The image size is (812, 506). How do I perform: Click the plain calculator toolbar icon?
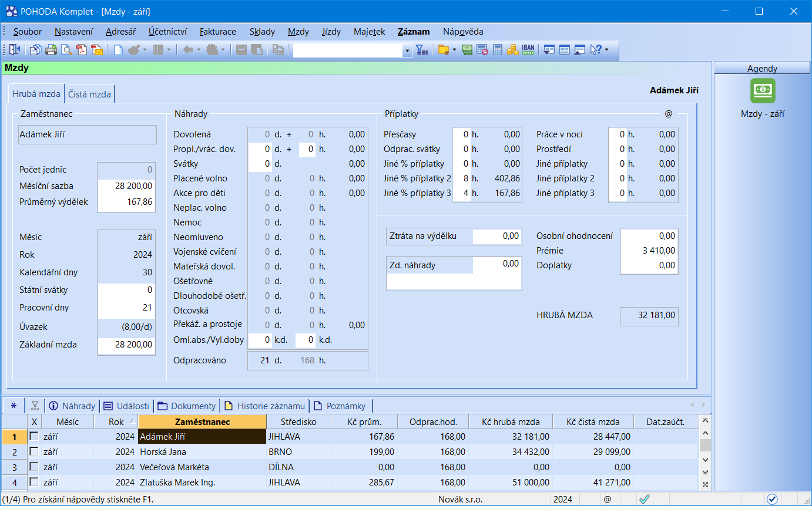498,50
